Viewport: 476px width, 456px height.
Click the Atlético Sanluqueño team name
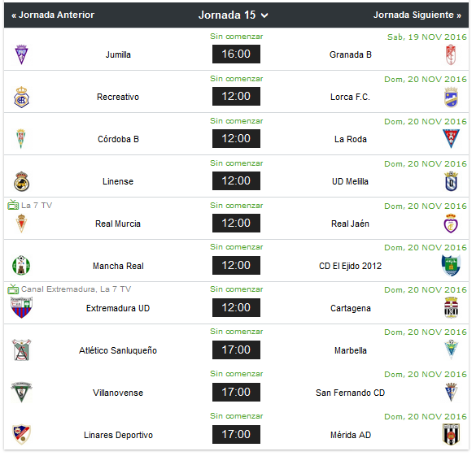click(118, 350)
